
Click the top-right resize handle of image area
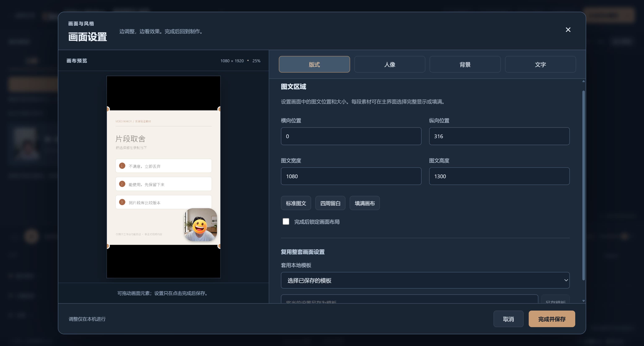point(219,109)
